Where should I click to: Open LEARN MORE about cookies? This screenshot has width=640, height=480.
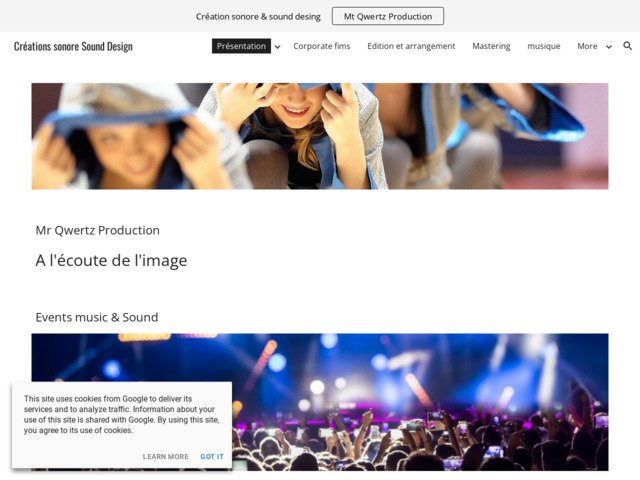coord(165,456)
